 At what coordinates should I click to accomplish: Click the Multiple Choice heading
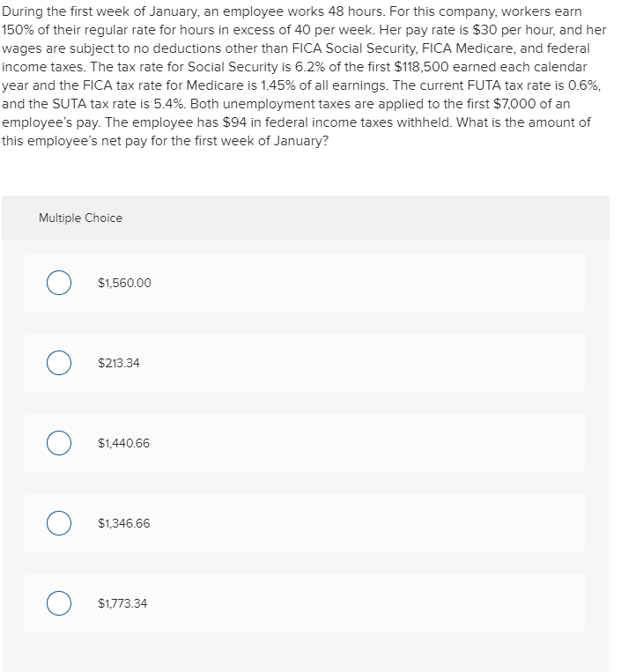pos(80,218)
